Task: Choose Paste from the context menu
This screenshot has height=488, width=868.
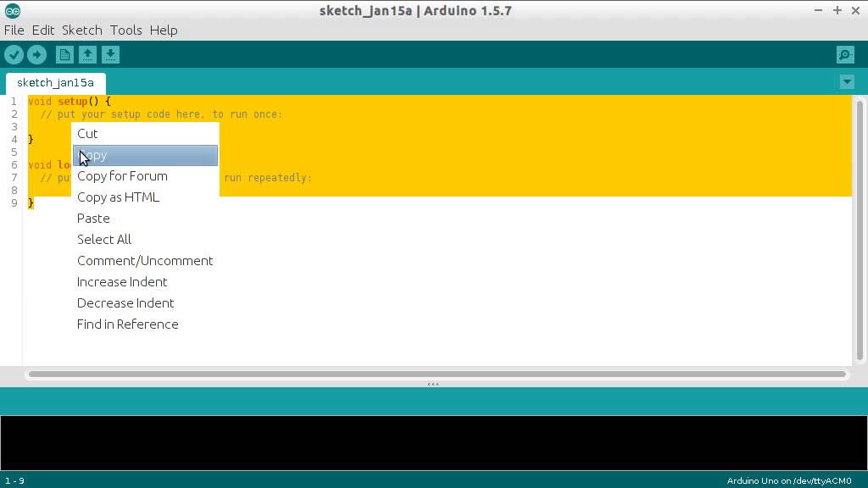Action: (x=145, y=219)
